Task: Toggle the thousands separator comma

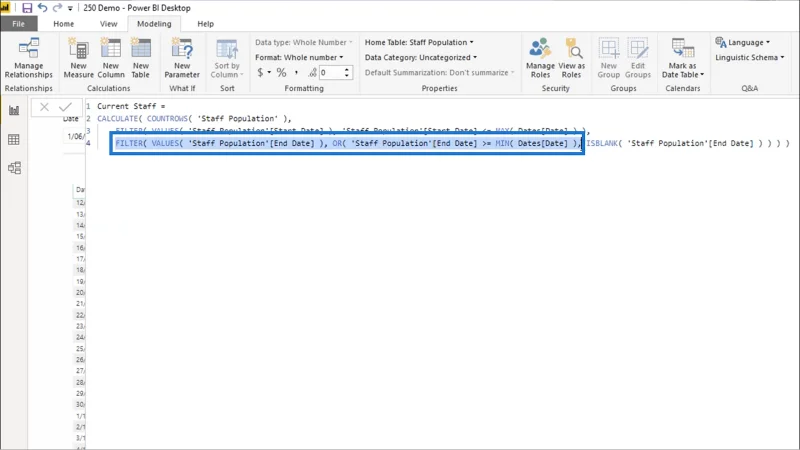Action: (296, 72)
